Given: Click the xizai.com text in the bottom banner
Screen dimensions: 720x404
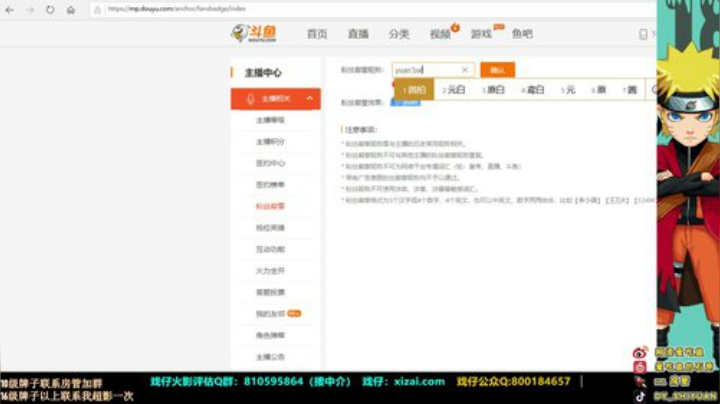Looking at the screenshot, I should (420, 382).
